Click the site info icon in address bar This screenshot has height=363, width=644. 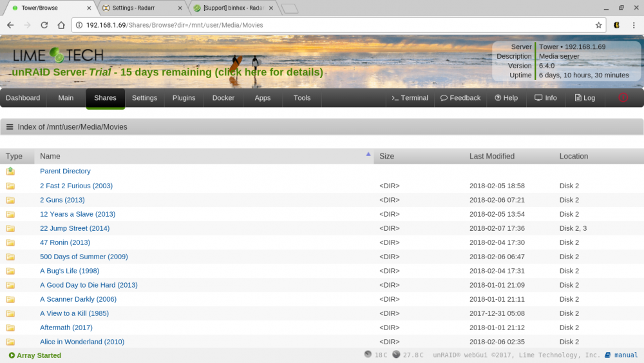pos(79,25)
